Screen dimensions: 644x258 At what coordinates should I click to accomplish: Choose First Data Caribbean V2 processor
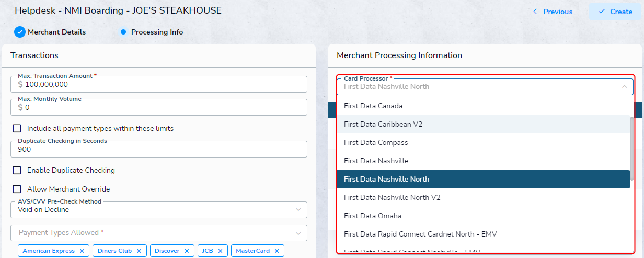tap(483, 124)
